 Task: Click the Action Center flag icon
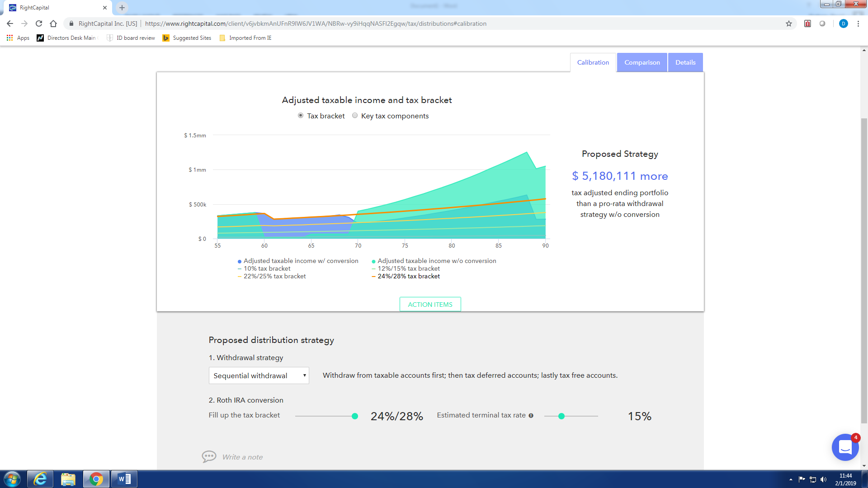pos(802,479)
